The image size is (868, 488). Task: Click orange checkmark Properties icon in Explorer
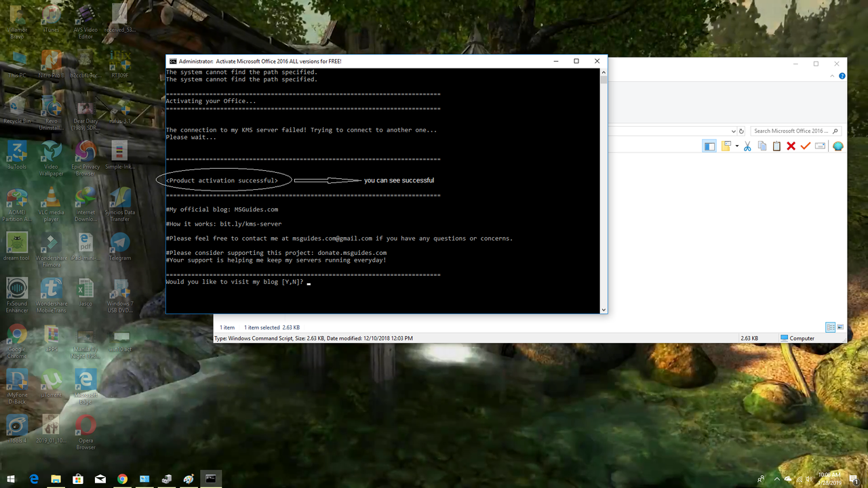pyautogui.click(x=806, y=146)
